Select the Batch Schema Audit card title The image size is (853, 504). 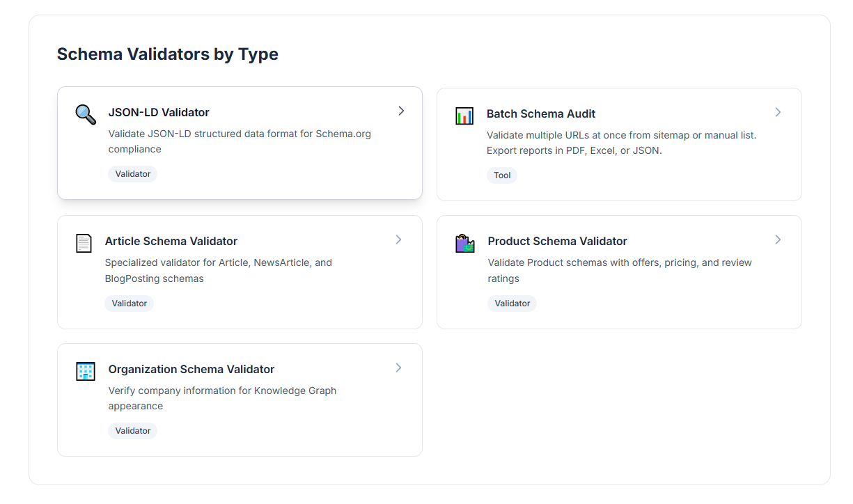[541, 113]
